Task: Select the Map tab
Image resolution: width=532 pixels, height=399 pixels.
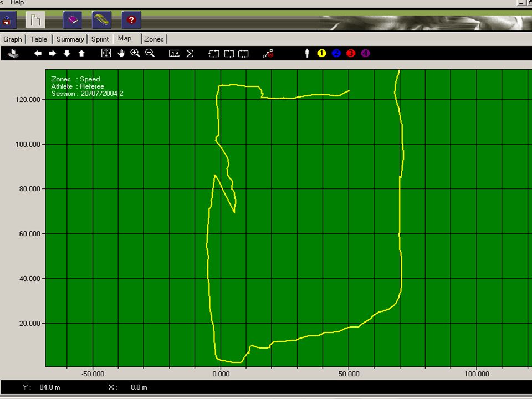Action: pos(125,38)
